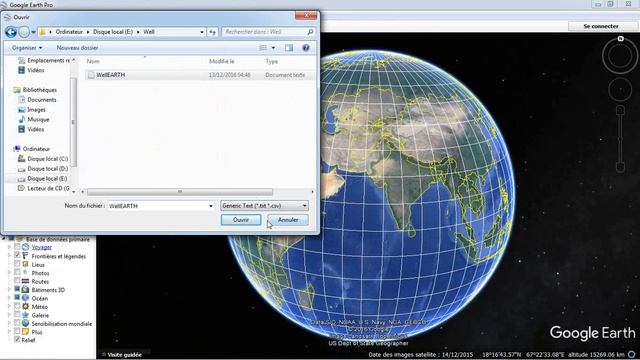Click the Galerie star icon
The height and width of the screenshot is (360, 640).
(25, 315)
